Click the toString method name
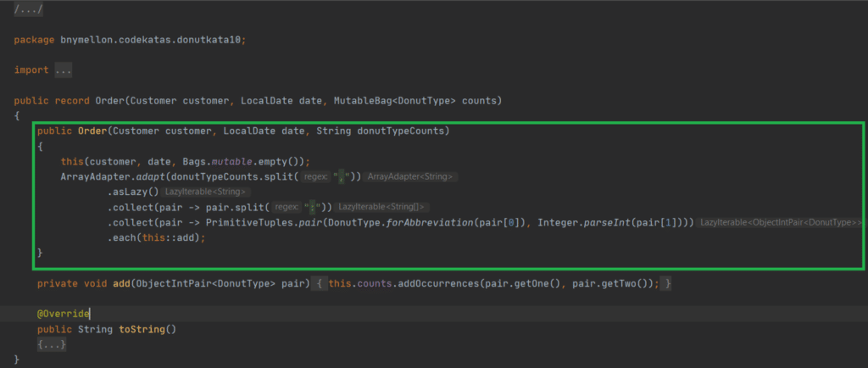This screenshot has height=368, width=868. pyautogui.click(x=142, y=329)
